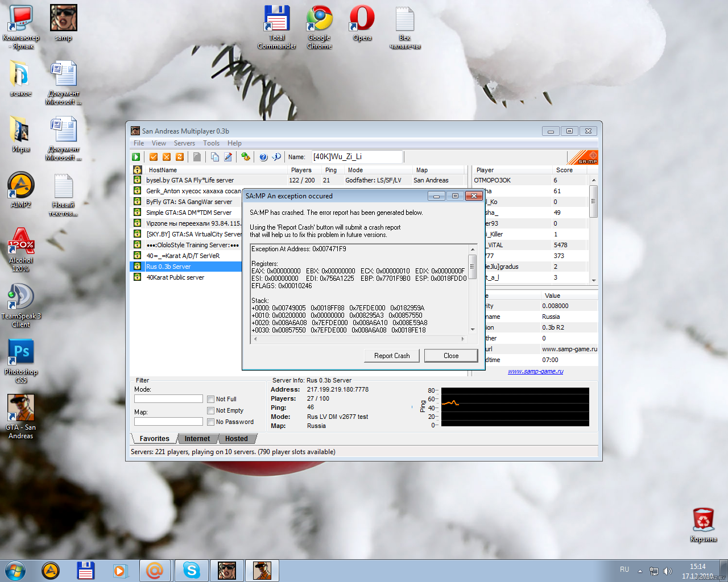Click the Name input field
Viewport: 728px width, 582px height.
pos(357,157)
